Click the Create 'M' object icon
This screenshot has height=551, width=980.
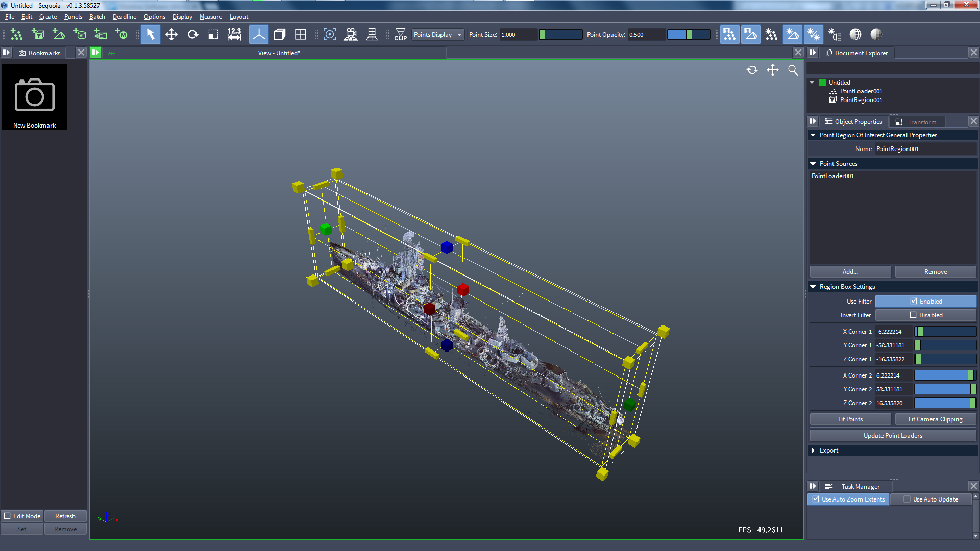[x=121, y=34]
